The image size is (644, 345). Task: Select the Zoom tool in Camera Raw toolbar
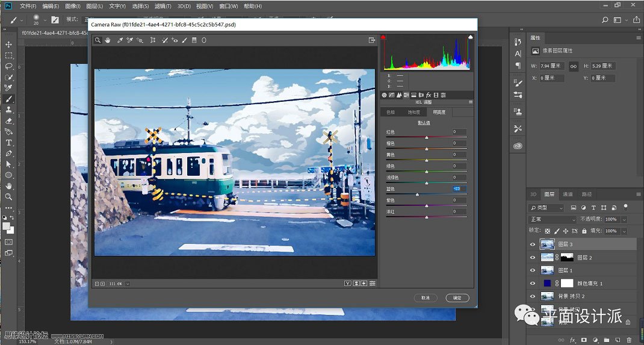[x=98, y=40]
